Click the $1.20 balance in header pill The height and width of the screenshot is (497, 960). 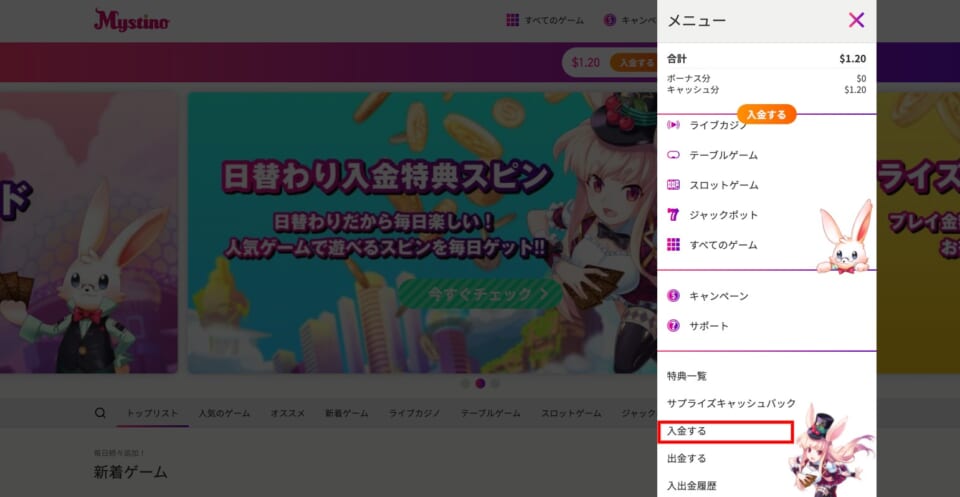[x=585, y=62]
